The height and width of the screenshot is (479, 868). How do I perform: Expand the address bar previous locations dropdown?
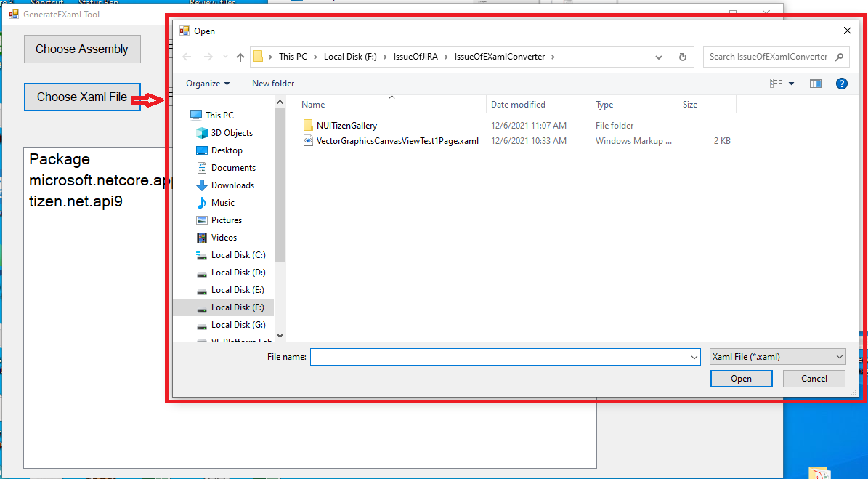click(x=658, y=57)
